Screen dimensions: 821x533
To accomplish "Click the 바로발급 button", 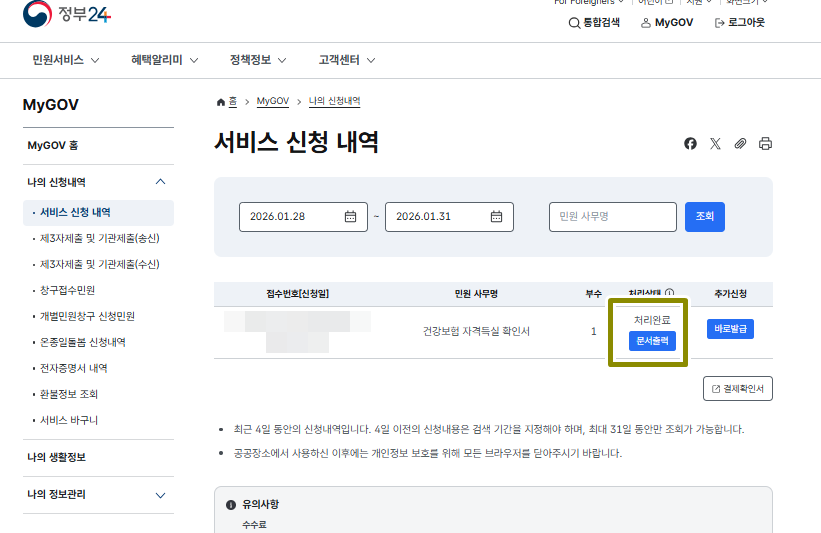I will [730, 329].
